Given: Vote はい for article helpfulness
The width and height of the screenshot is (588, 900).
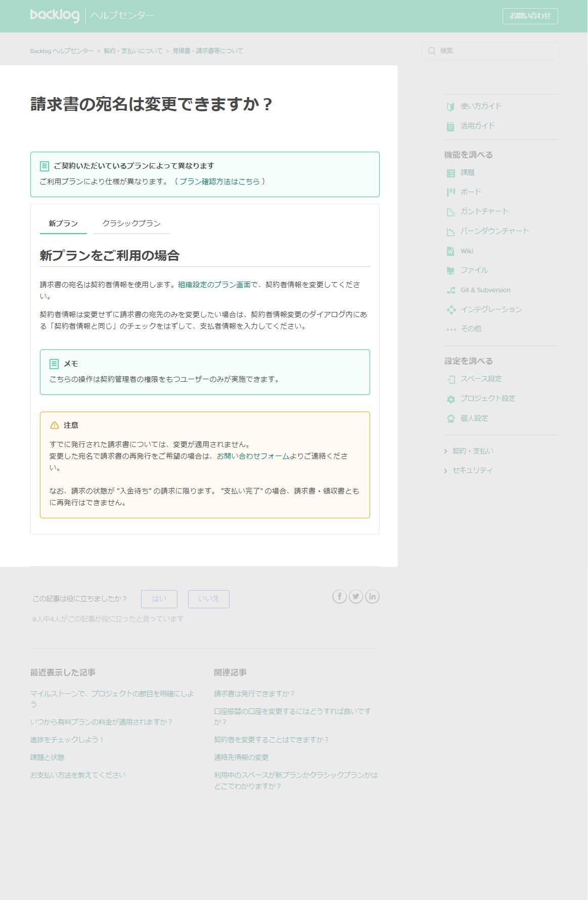Looking at the screenshot, I should pyautogui.click(x=159, y=599).
